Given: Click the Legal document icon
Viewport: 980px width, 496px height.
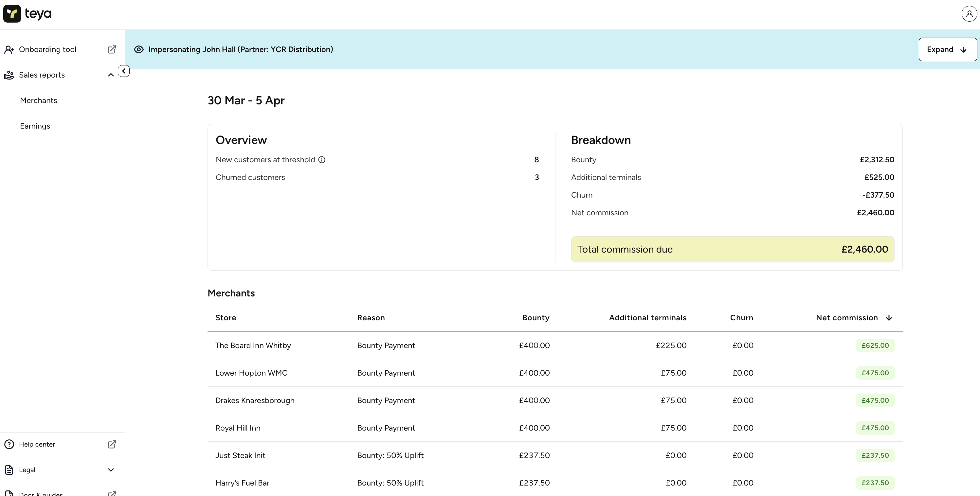Looking at the screenshot, I should pyautogui.click(x=9, y=470).
